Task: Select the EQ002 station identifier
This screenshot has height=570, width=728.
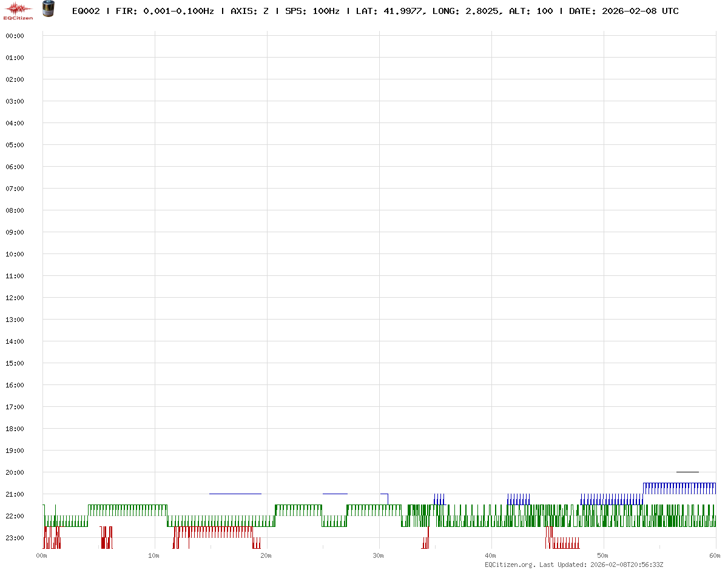Action: tap(86, 11)
